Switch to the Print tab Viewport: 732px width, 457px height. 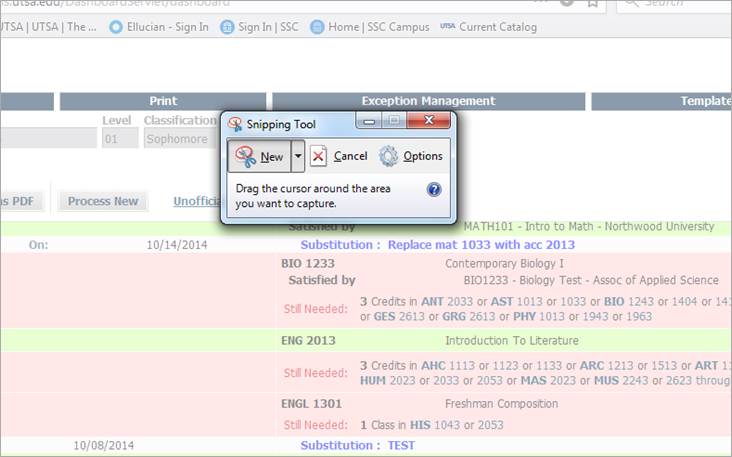coord(163,101)
